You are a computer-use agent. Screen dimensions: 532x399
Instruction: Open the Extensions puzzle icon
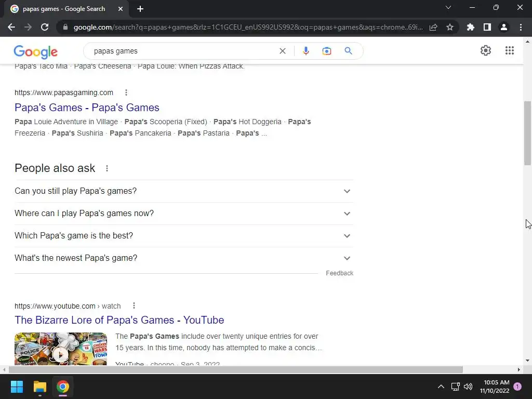tap(470, 27)
